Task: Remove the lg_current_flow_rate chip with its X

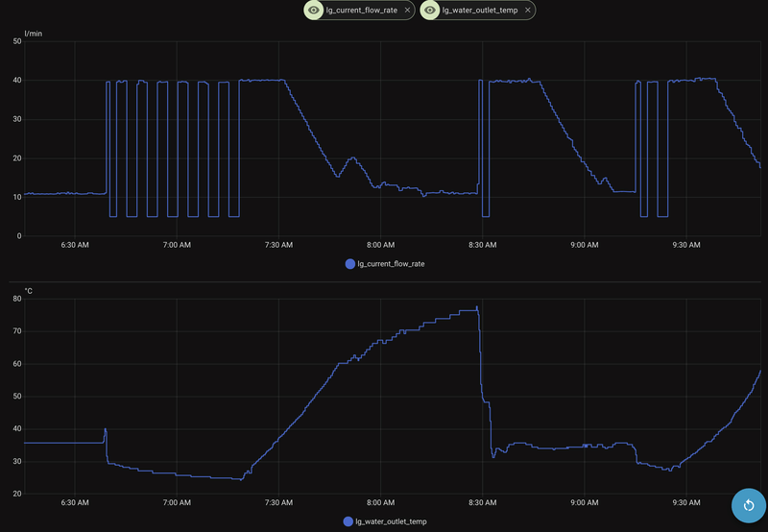Action: 407,11
